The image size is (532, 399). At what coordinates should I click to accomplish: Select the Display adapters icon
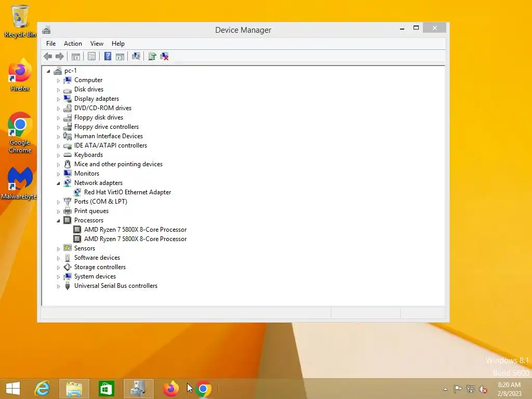click(x=68, y=99)
